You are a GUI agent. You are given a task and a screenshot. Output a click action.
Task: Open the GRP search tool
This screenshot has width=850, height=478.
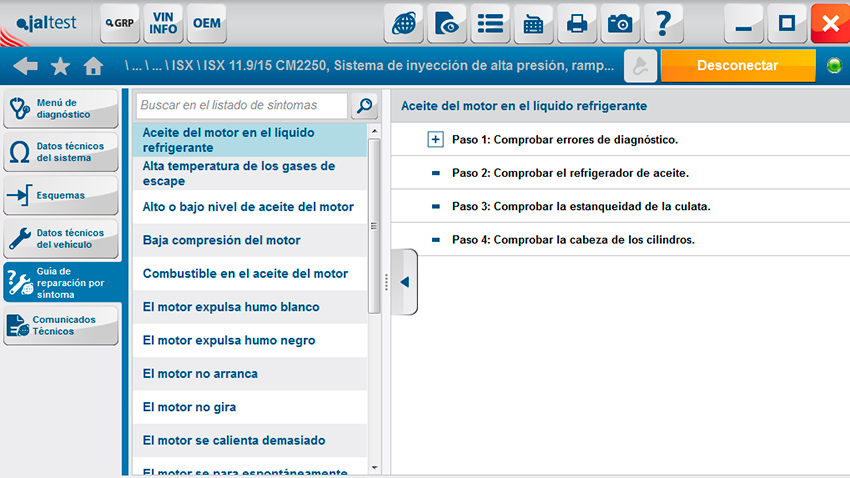pyautogui.click(x=120, y=23)
